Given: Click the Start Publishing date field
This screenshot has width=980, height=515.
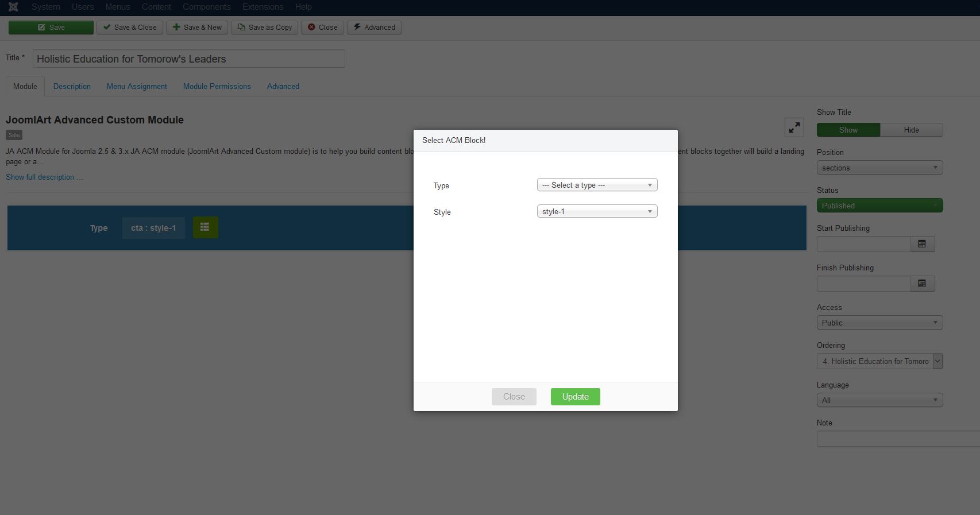Looking at the screenshot, I should 864,244.
